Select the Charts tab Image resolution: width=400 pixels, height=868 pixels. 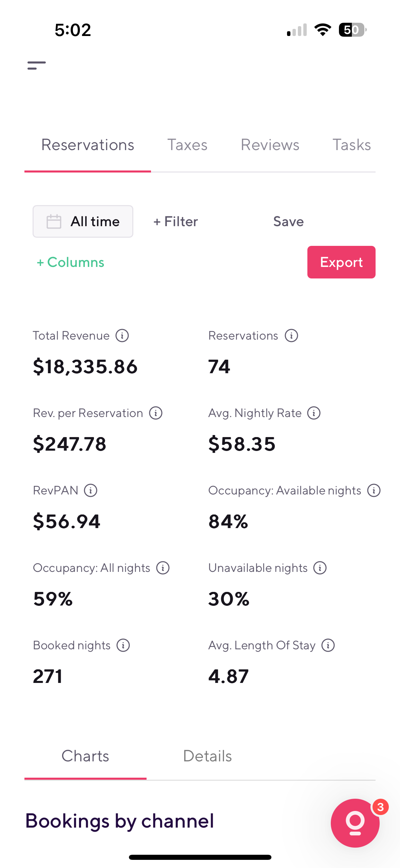pos(85,756)
